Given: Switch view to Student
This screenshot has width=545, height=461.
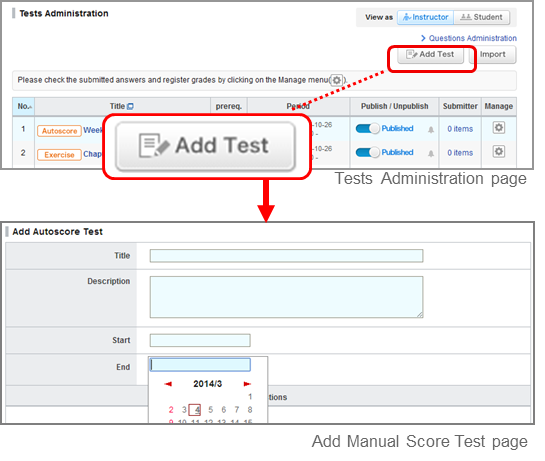Looking at the screenshot, I should (x=481, y=17).
